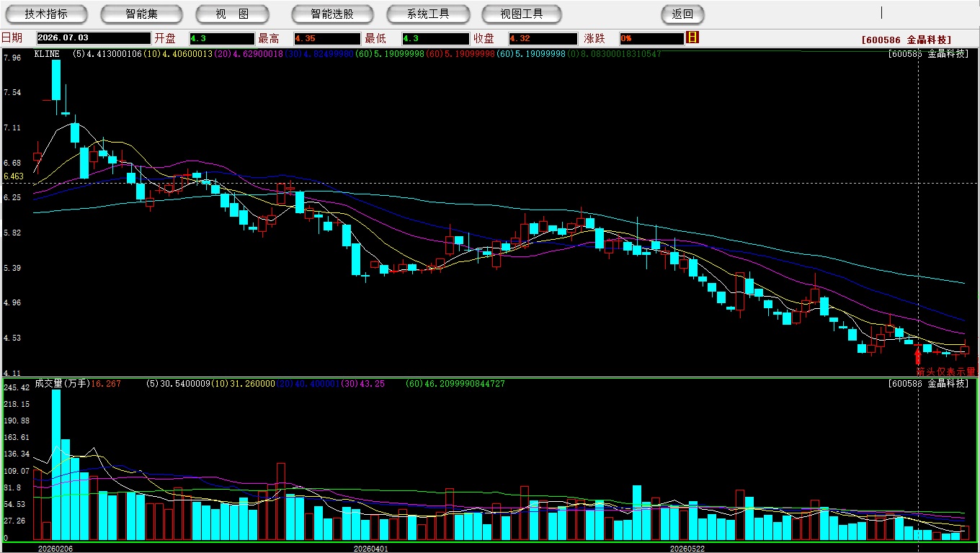The width and height of the screenshot is (980, 553).
Task: Click the 最高 value 4.35 field
Action: tap(326, 38)
